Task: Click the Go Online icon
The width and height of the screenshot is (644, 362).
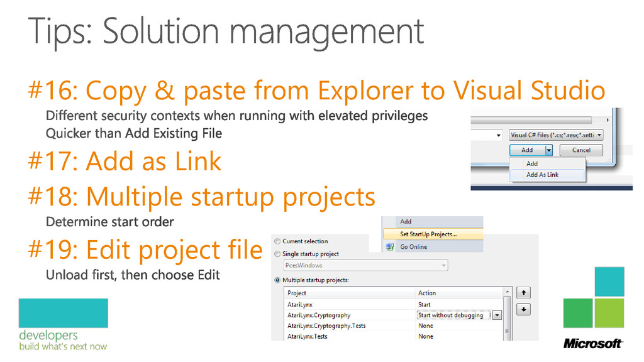Action: pyautogui.click(x=390, y=246)
